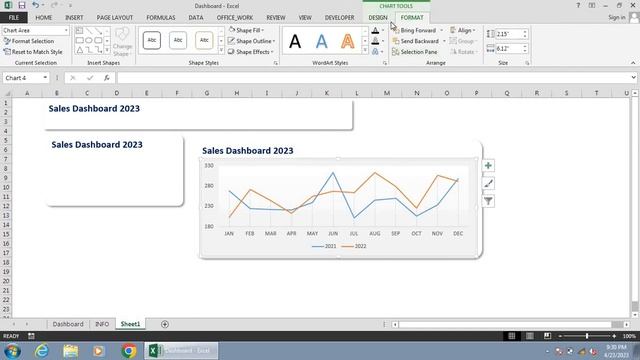Screen dimensions: 640x360
Task: Open the Selection Pane
Action: pos(415,52)
